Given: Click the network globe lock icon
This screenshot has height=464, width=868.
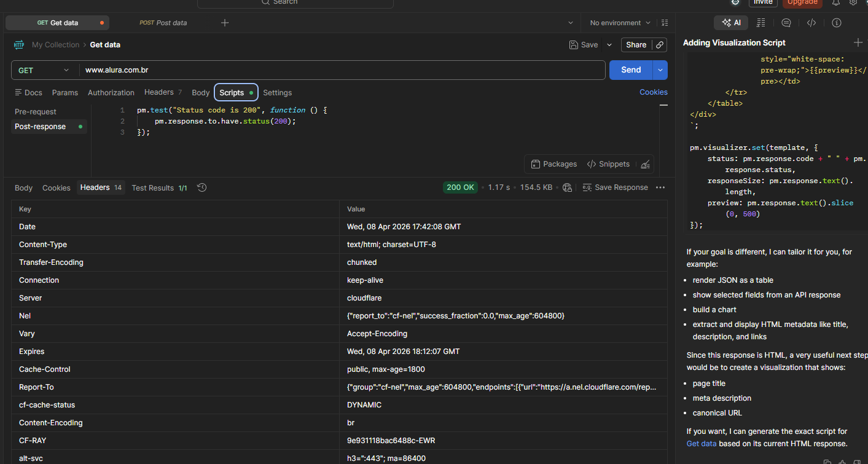Looking at the screenshot, I should tap(567, 187).
